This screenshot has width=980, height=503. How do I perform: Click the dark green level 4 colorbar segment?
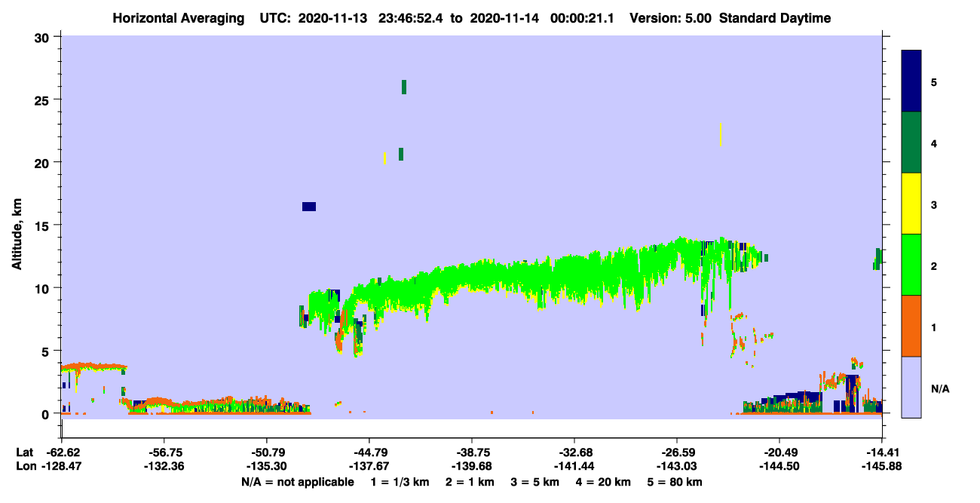911,143
